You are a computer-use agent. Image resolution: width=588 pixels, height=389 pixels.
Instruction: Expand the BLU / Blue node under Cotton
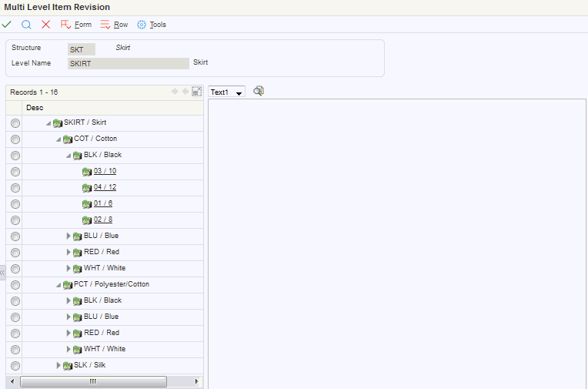pyautogui.click(x=68, y=236)
